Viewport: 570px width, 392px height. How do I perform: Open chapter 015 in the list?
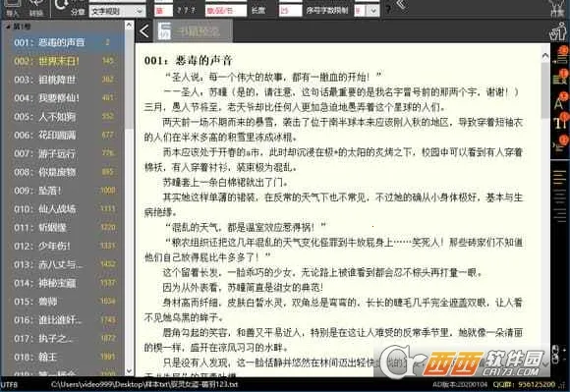coord(62,302)
